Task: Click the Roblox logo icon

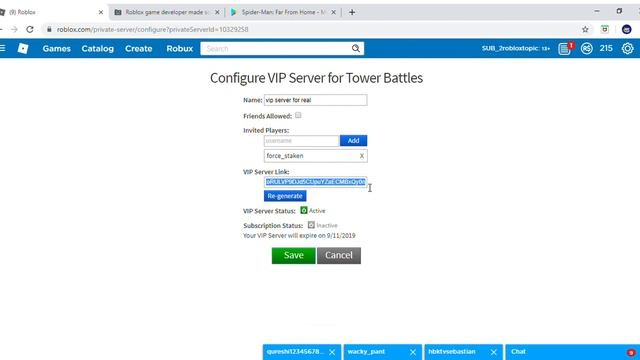Action: (23, 49)
